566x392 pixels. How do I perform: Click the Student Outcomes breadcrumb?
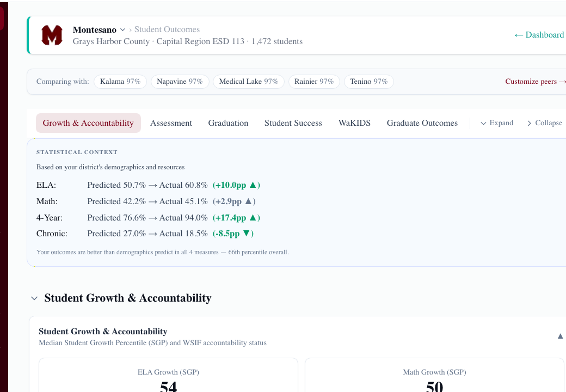(167, 29)
